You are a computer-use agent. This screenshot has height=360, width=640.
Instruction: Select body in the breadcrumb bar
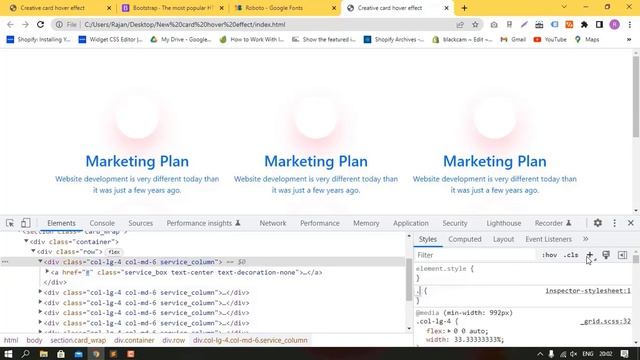pos(34,340)
